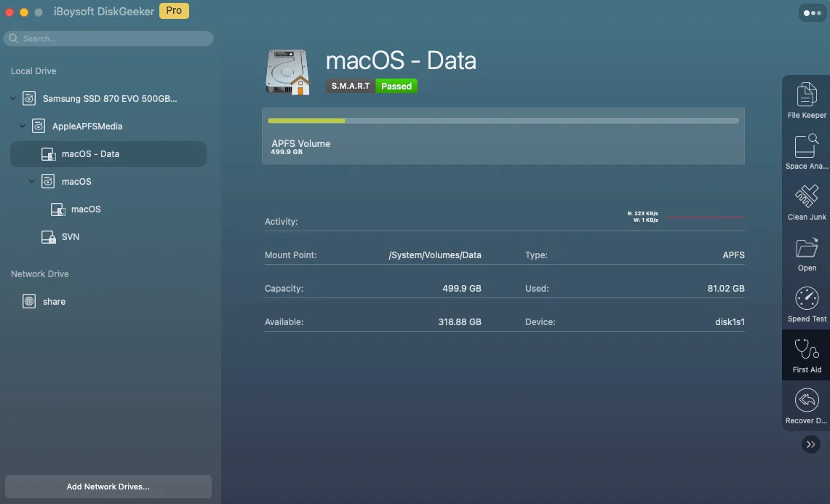Click the large hard drive home icon
The height and width of the screenshot is (504, 830).
[287, 72]
